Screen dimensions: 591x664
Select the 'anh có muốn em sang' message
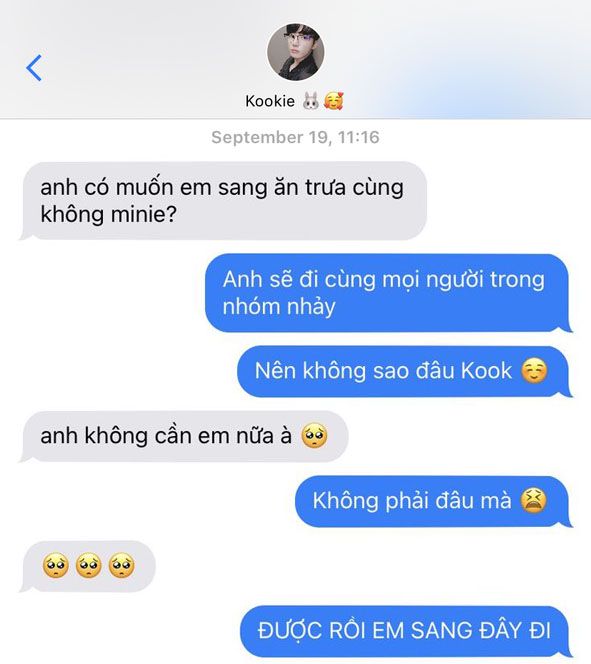223,201
